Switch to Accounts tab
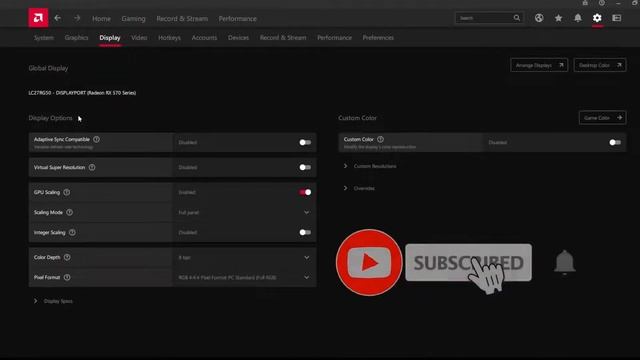Screen dimensions: 640x360 point(204,38)
